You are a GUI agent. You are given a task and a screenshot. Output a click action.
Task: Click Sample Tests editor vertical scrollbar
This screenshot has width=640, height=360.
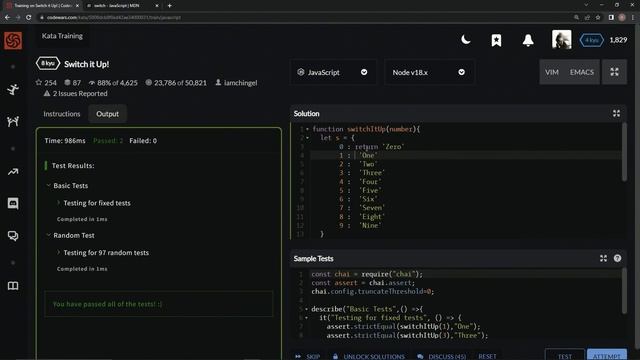click(x=624, y=291)
